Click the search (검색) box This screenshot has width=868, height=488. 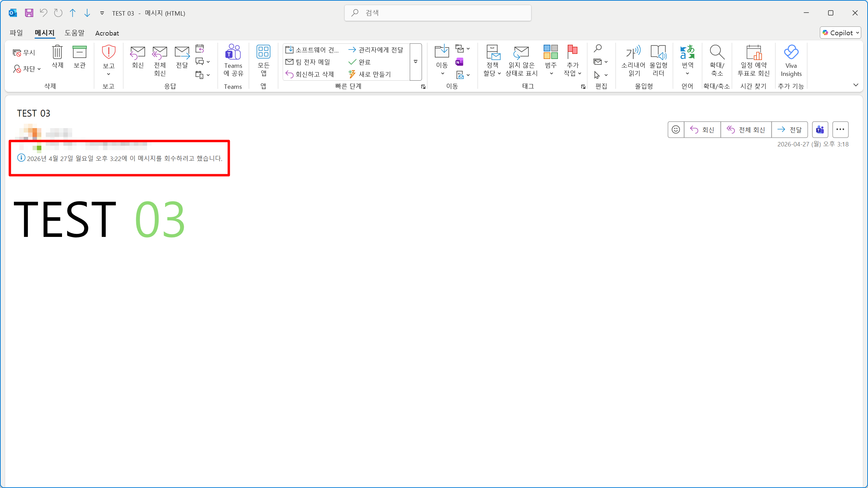pyautogui.click(x=437, y=13)
